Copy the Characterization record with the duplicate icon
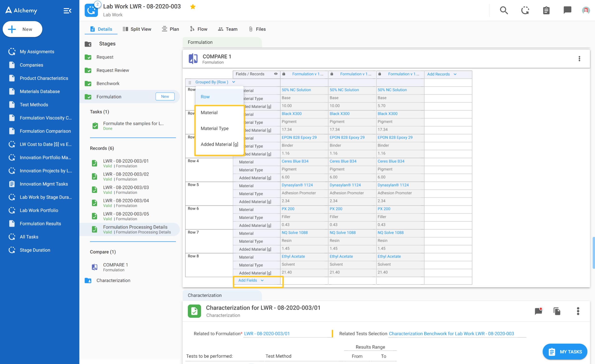 pos(557,311)
